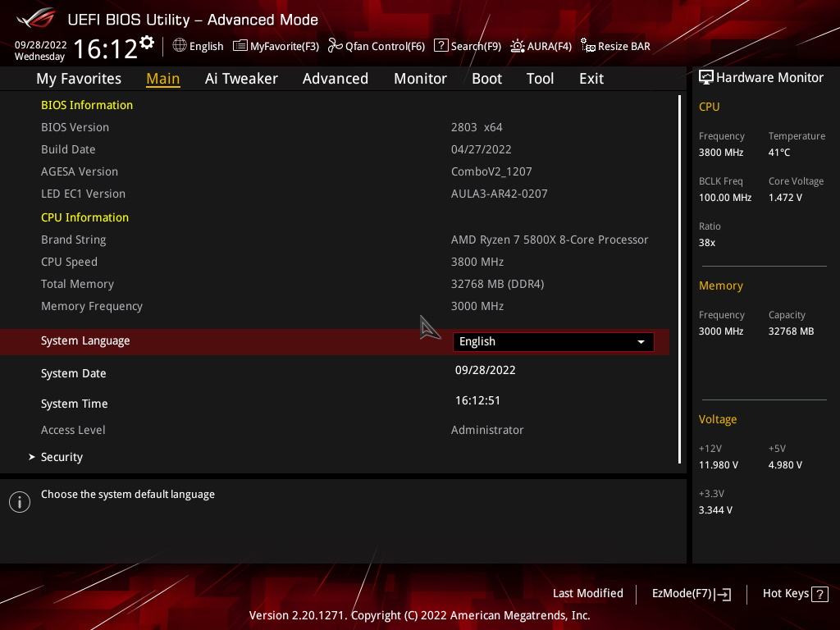840x630 pixels.
Task: Open Qfan Control fan icon
Action: click(335, 46)
